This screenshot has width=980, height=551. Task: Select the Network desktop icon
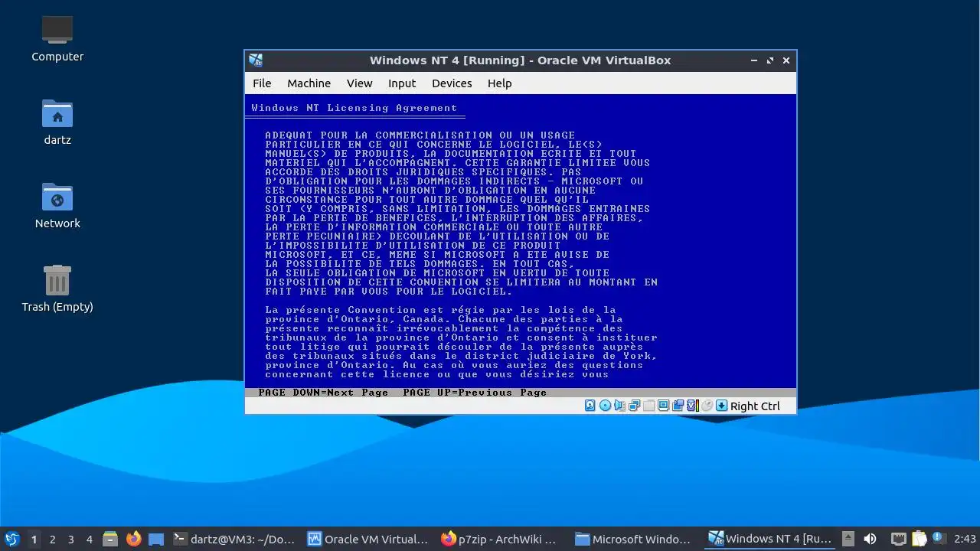tap(57, 206)
